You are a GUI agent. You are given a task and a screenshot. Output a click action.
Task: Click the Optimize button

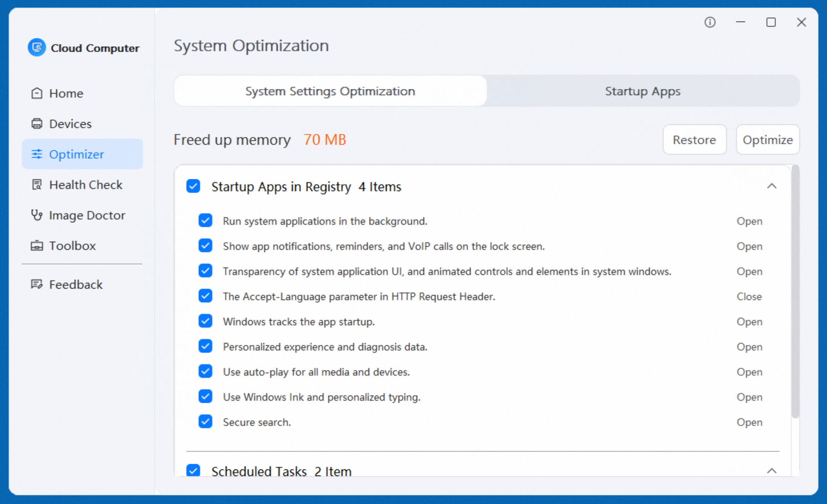pyautogui.click(x=768, y=139)
